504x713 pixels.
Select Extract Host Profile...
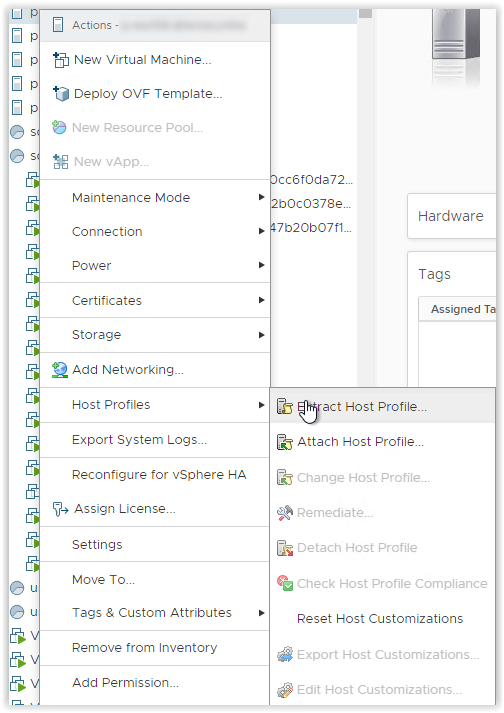coord(383,406)
